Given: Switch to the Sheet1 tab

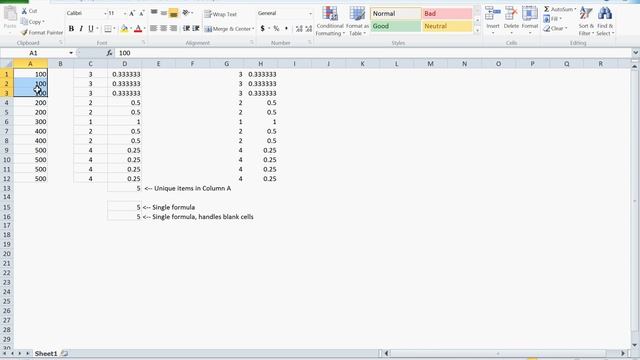Looking at the screenshot, I should click(x=46, y=353).
